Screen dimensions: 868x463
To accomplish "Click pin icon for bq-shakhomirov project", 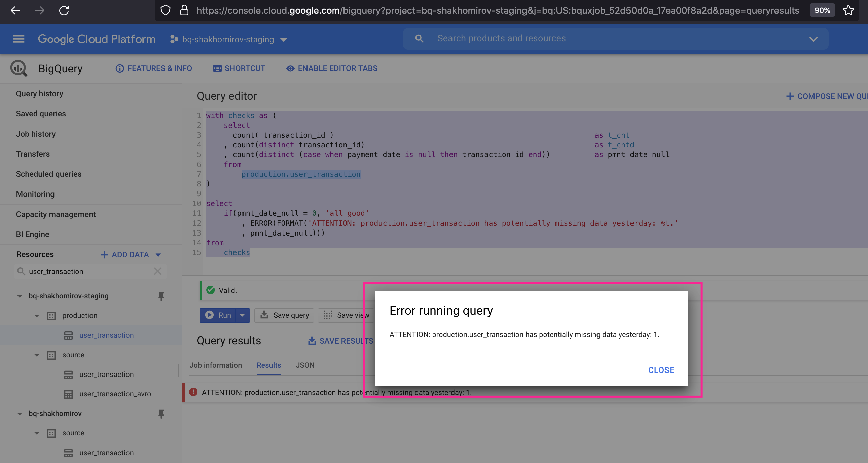I will tap(161, 414).
